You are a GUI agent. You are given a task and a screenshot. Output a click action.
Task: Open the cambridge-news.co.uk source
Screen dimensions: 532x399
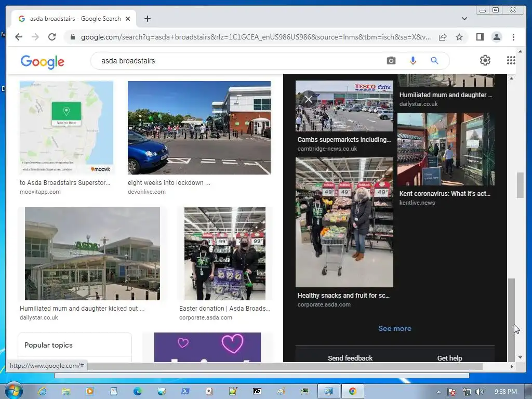[x=327, y=149]
